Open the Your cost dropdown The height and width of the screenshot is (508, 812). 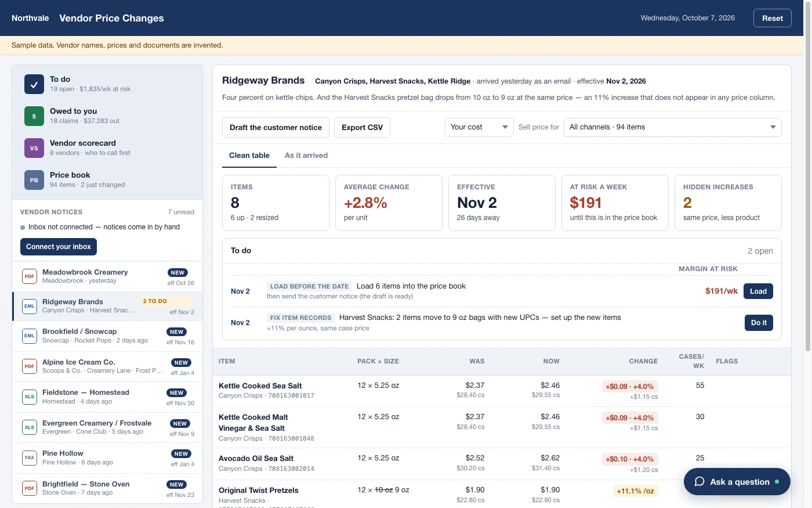pos(479,127)
